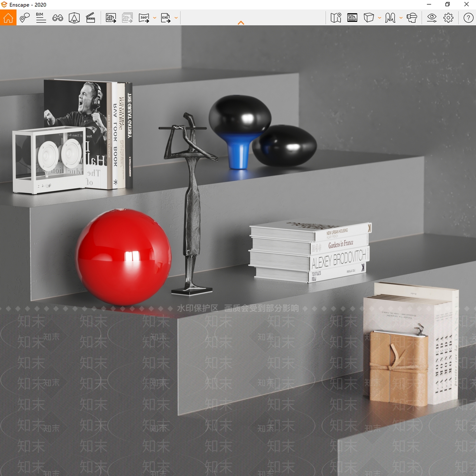Click the wings fly/walk mode icon

(x=390, y=18)
